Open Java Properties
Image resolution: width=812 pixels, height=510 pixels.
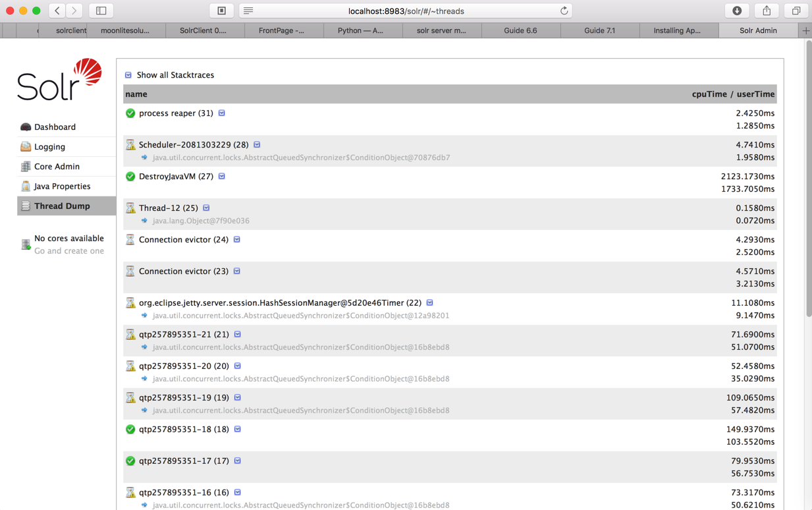pyautogui.click(x=62, y=186)
